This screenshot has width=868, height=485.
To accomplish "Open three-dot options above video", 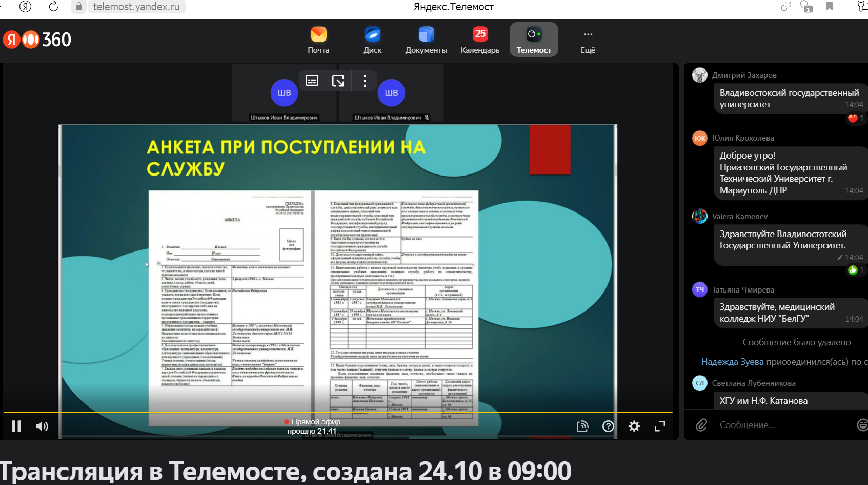I will point(365,81).
